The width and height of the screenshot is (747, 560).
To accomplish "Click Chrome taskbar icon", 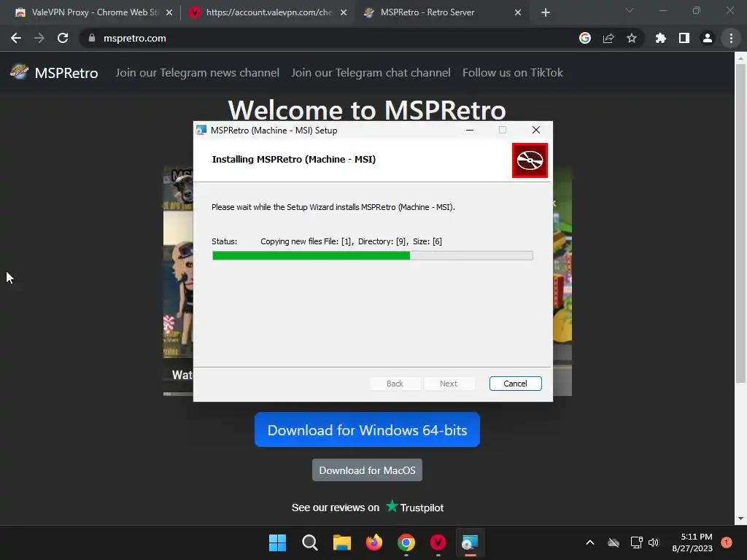I will 406,542.
